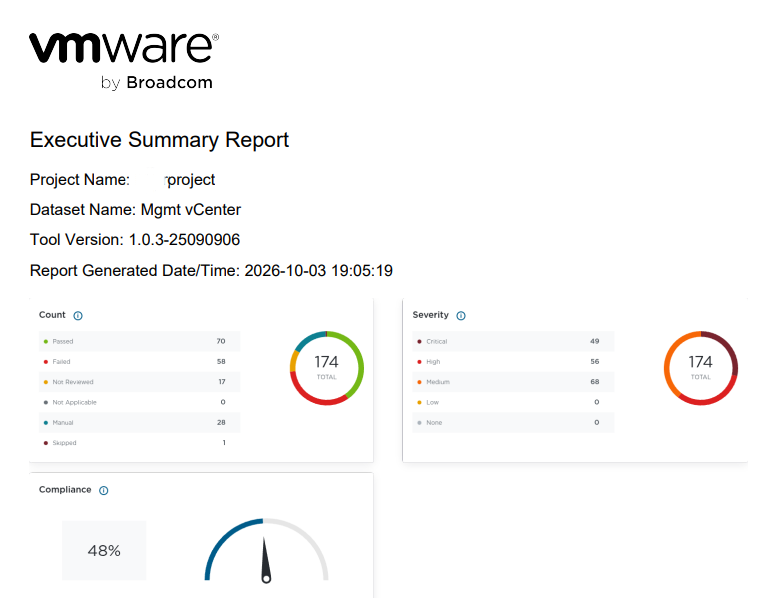Click the orange dot next to Medium
Screen dimensions: 781x598
click(x=419, y=382)
